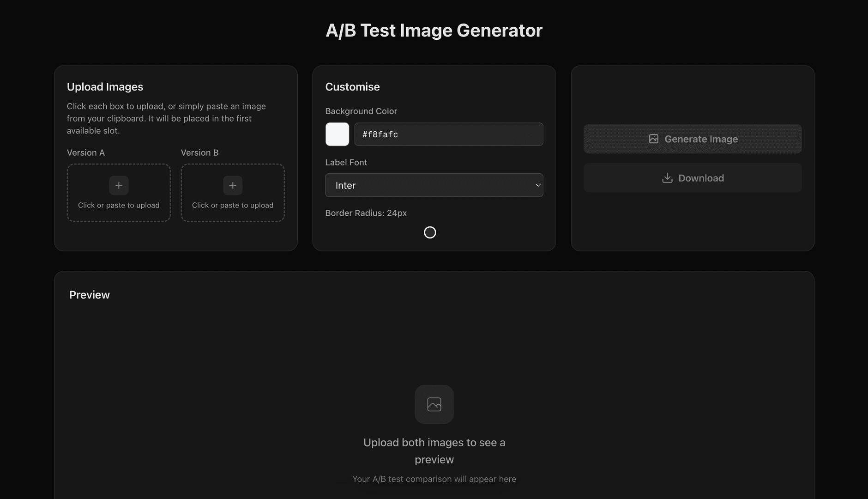Expand the font list to change from Inter
The width and height of the screenshot is (868, 499).
pyautogui.click(x=434, y=185)
